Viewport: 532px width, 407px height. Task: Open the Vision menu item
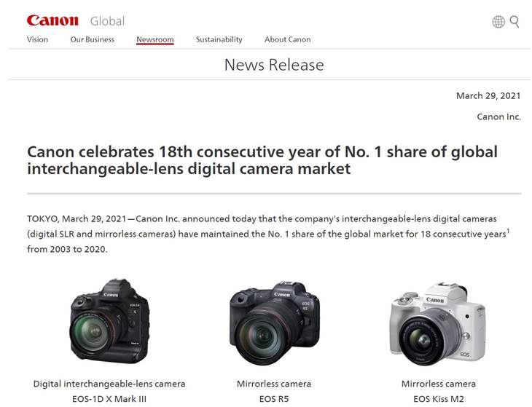coord(37,39)
